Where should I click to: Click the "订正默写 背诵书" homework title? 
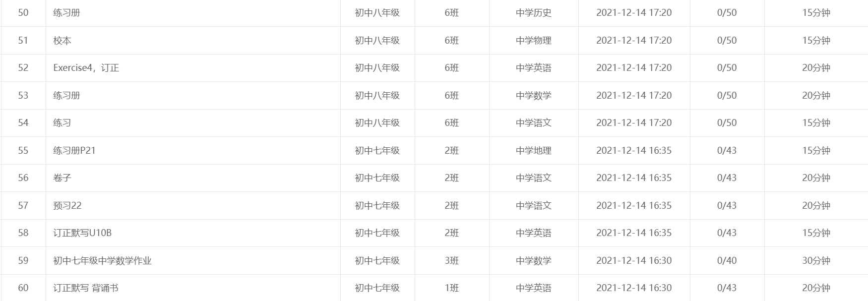tap(86, 288)
